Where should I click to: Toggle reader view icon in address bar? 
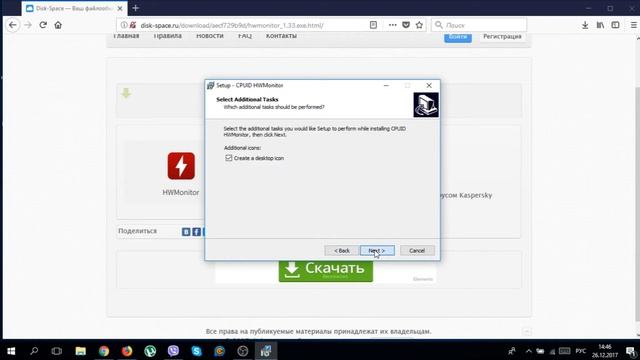coord(373,25)
